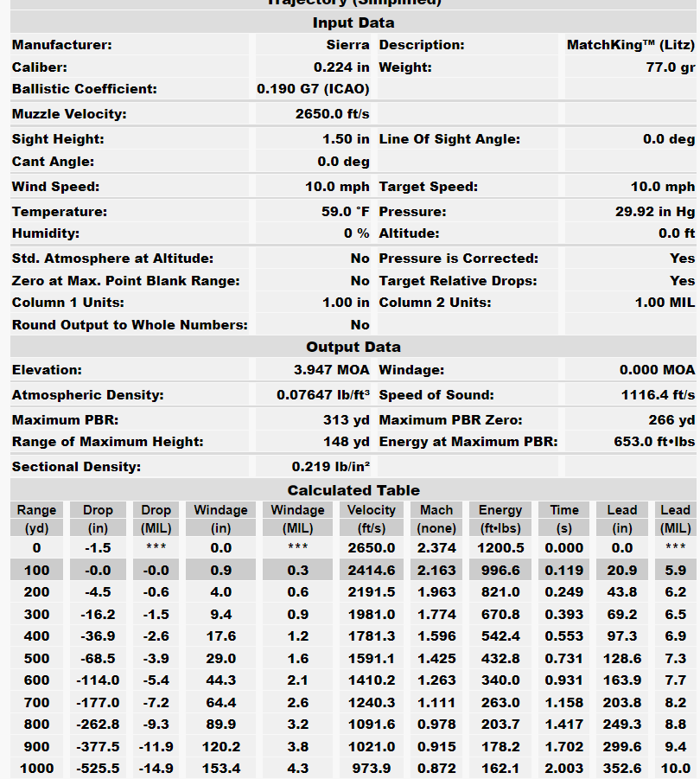Viewport: 700px width, 779px height.
Task: Click the Column 2 Units value "1.00 MIL"
Action: tap(665, 303)
